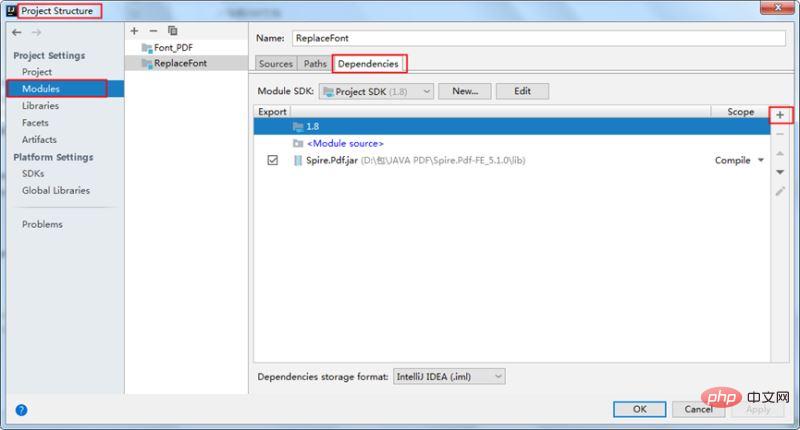Open SDKs under Platform Settings
This screenshot has height=430, width=800.
(33, 173)
